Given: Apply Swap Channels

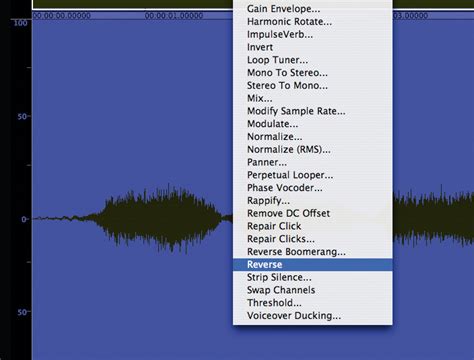Looking at the screenshot, I should [x=312, y=290].
